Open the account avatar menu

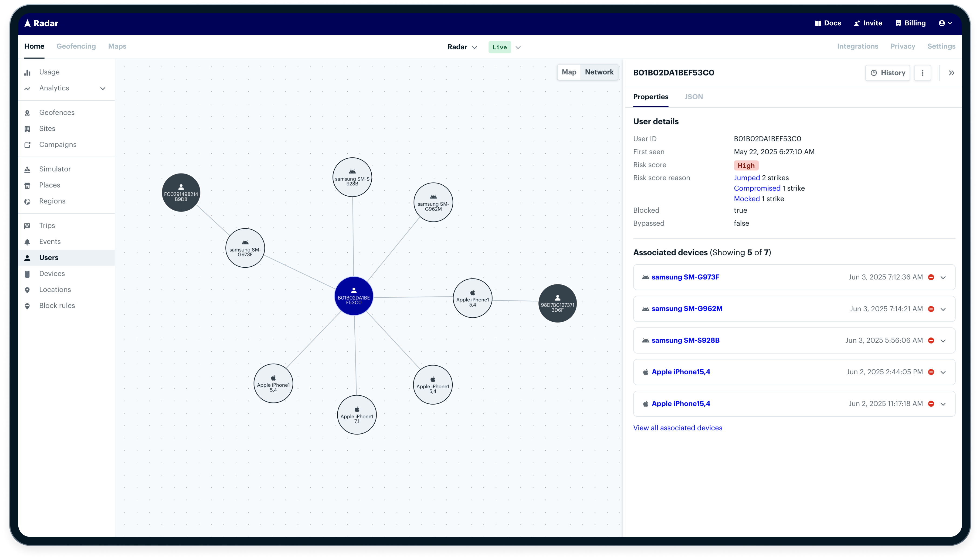(945, 23)
